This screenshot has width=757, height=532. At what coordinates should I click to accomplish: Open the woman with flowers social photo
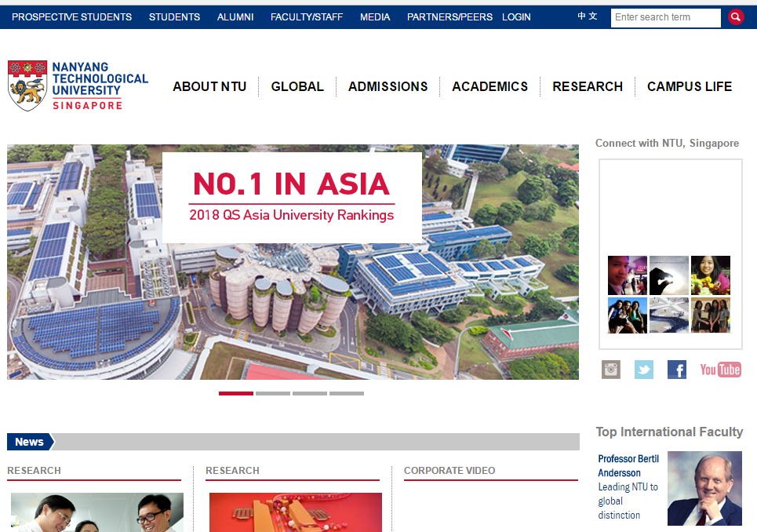[710, 275]
